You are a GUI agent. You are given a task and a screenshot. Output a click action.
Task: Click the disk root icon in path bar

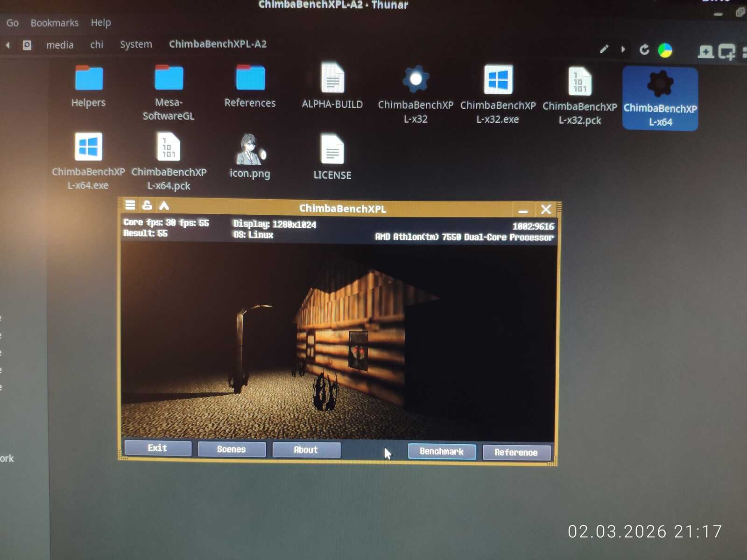point(27,45)
